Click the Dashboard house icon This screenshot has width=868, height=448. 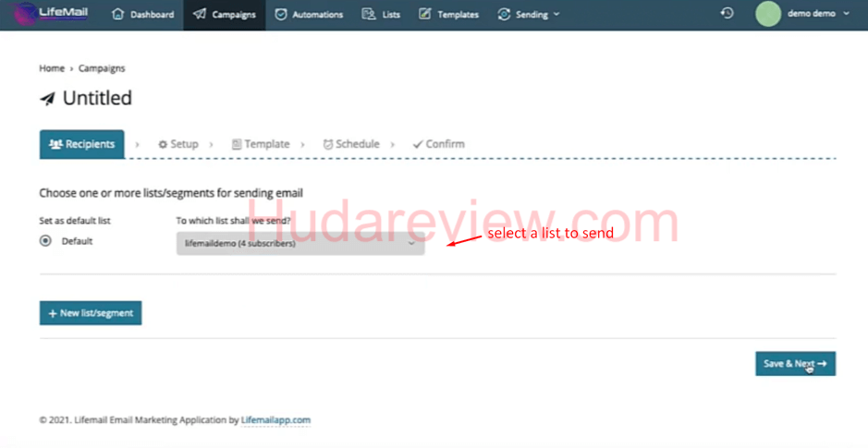tap(117, 15)
